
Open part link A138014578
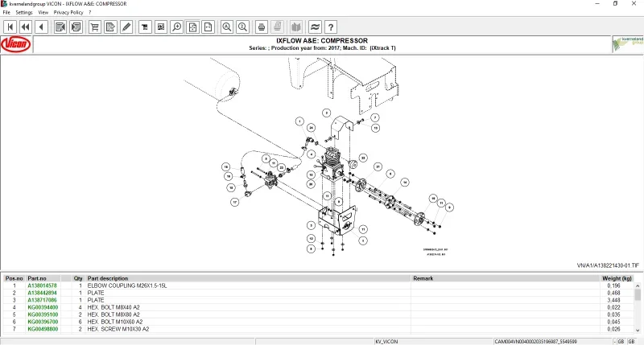(x=43, y=285)
